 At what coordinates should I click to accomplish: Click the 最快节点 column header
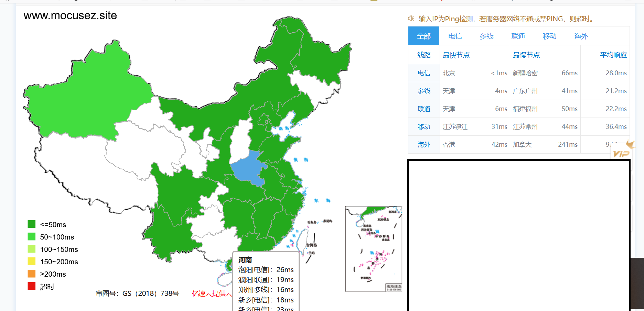pyautogui.click(x=456, y=55)
